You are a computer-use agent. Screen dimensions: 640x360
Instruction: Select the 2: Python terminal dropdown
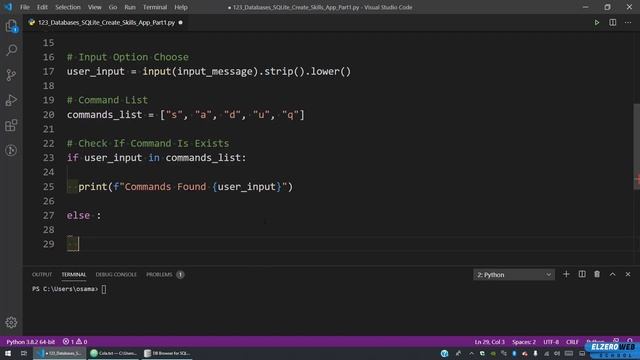coord(514,275)
